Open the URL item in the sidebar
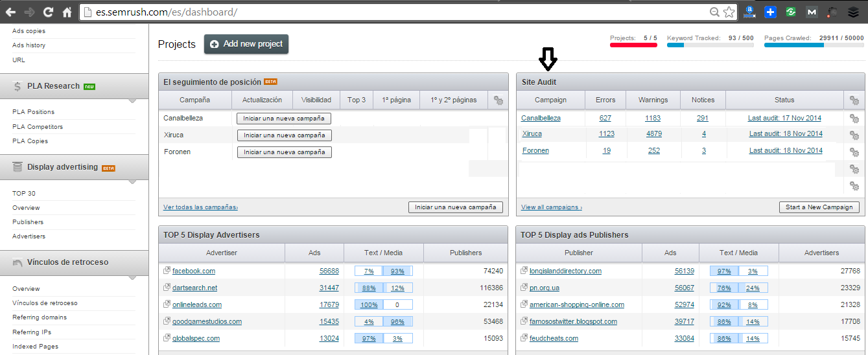 (x=18, y=60)
